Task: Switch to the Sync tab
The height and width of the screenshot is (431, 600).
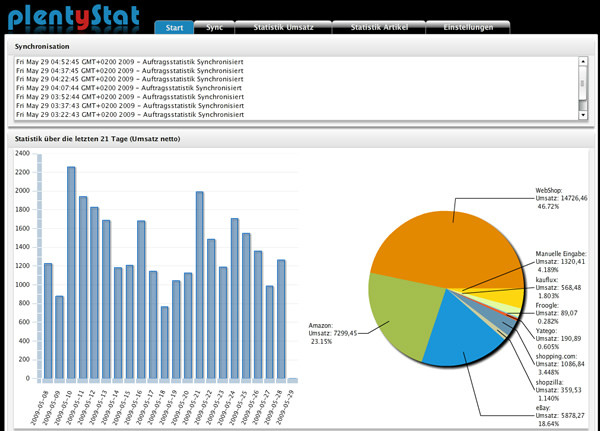Action: [x=214, y=28]
